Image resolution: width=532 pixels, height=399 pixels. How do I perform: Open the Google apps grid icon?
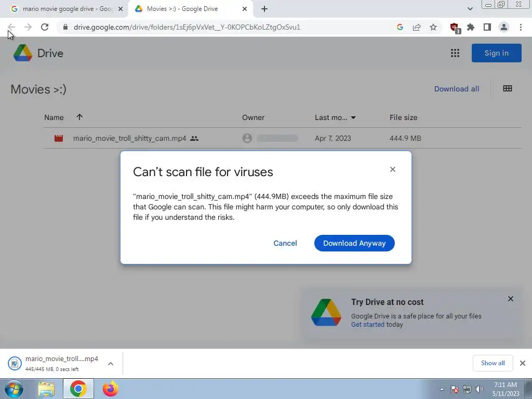coord(455,53)
